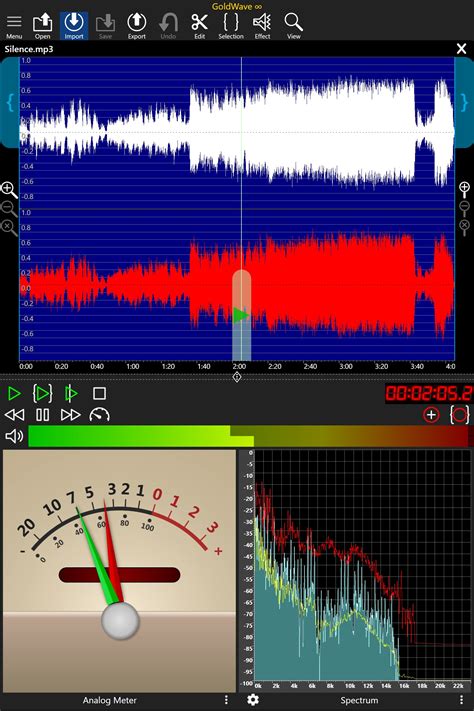Screen dimensions: 474x711
Task: Play the selection with braces play button
Action: [43, 394]
